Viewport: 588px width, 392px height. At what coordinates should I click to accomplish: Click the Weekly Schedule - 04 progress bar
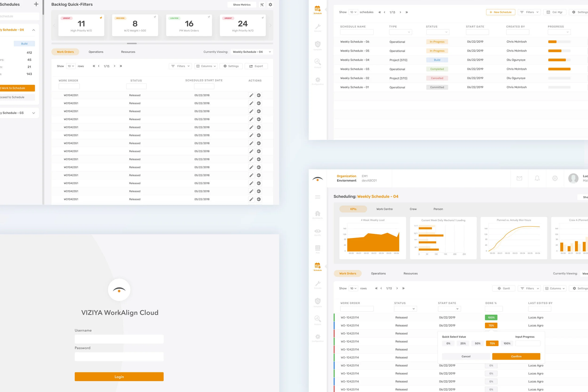click(559, 60)
